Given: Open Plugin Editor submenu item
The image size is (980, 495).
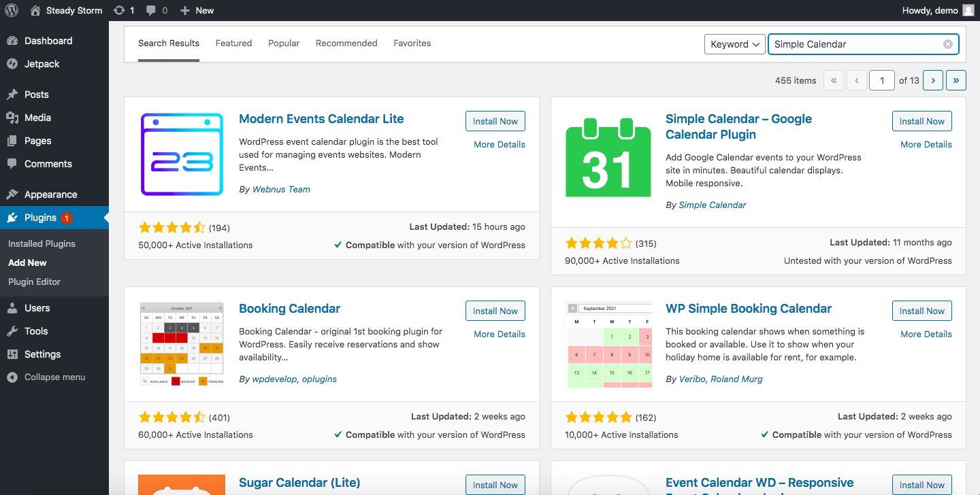Looking at the screenshot, I should click(34, 281).
